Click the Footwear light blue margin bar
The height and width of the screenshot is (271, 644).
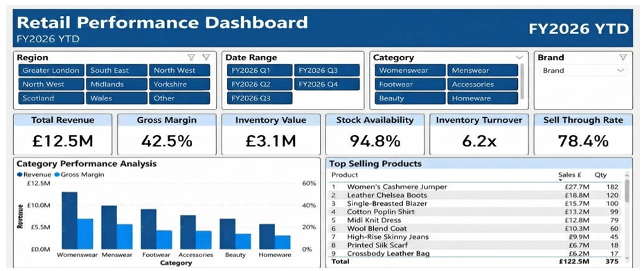[164, 240]
